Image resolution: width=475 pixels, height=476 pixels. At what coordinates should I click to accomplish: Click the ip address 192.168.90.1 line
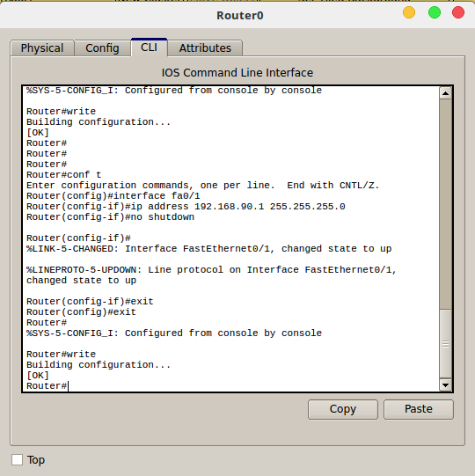pyautogui.click(x=186, y=207)
